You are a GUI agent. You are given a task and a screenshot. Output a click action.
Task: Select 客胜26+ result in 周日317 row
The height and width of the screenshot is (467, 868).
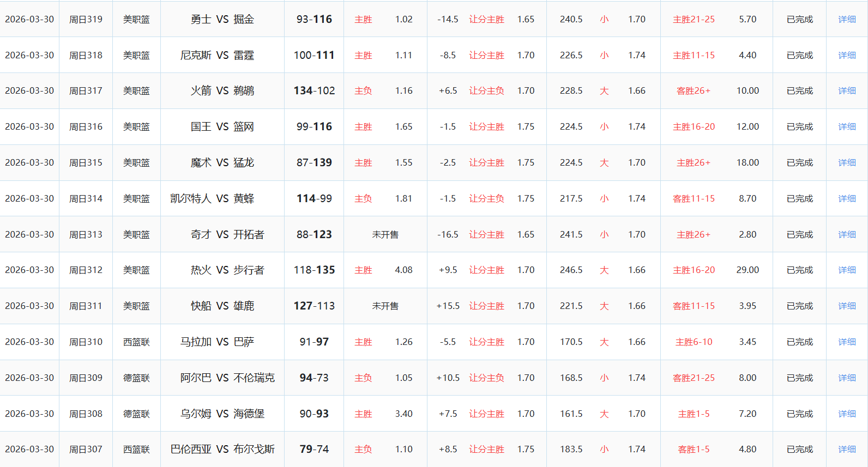point(694,90)
